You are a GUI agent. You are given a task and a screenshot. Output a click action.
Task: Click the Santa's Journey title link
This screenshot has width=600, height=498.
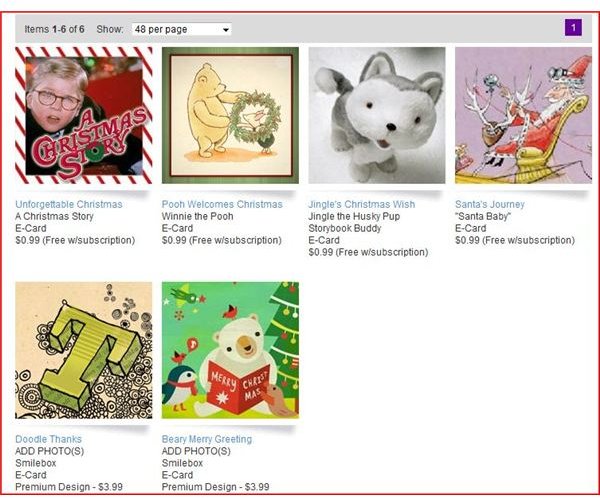click(490, 204)
